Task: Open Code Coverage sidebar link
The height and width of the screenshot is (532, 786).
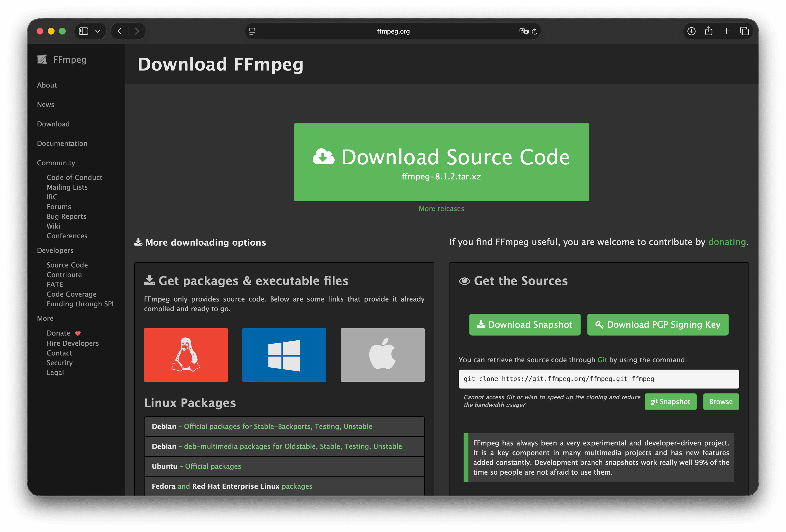Action: click(x=71, y=294)
